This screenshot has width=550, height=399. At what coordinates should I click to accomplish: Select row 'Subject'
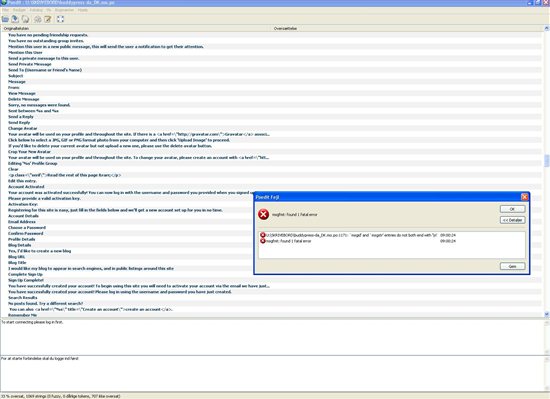(x=272, y=76)
